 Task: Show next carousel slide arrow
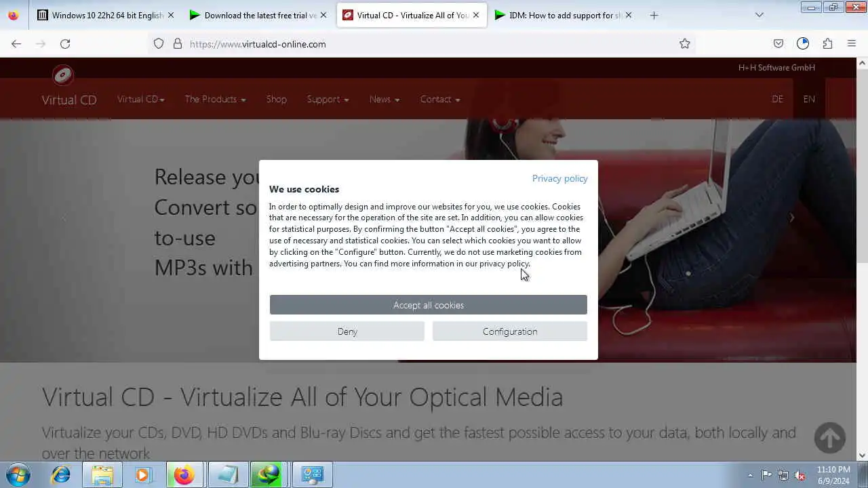[791, 218]
